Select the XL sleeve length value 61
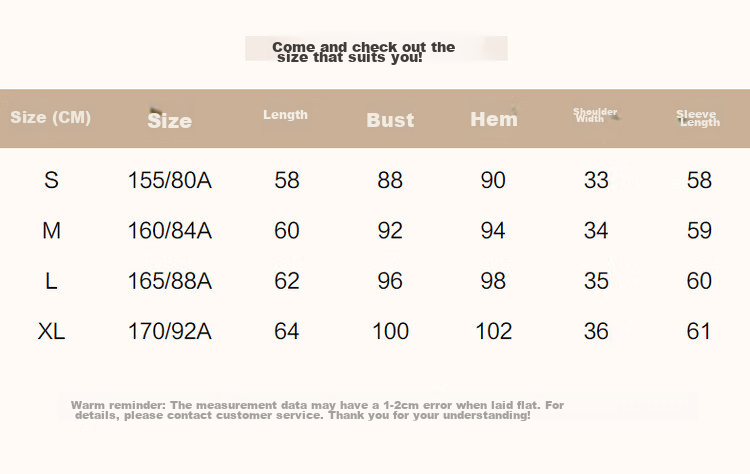 click(x=699, y=331)
